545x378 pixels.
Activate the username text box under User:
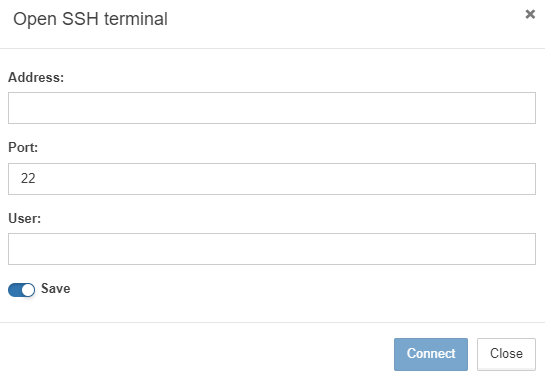point(272,249)
